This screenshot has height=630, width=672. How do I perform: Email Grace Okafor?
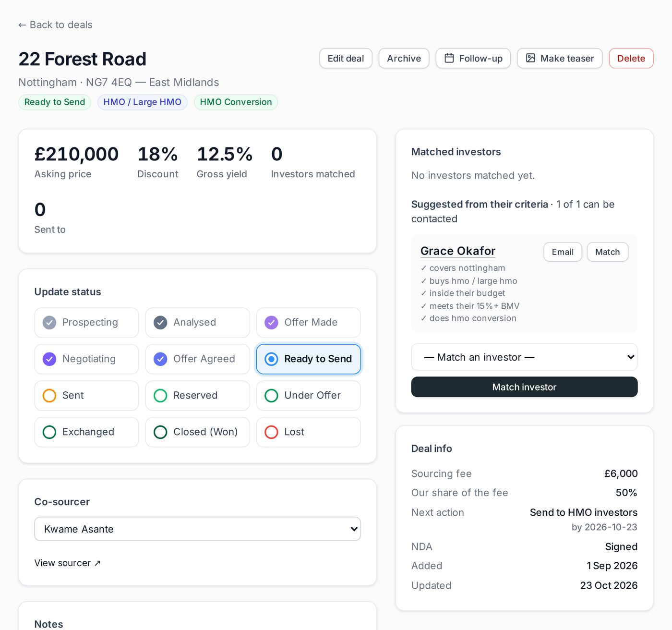[563, 252]
